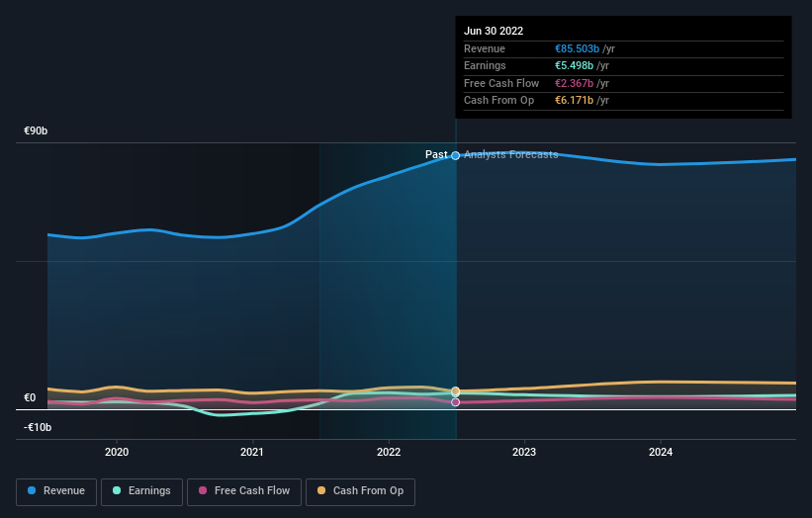Toggle the Free Cash Flow legend series
Viewport: 812px width, 518px height.
[244, 491]
